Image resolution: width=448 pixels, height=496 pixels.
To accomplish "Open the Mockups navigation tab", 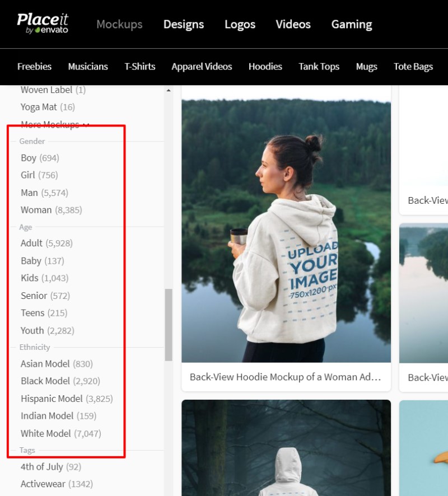I will [x=119, y=25].
